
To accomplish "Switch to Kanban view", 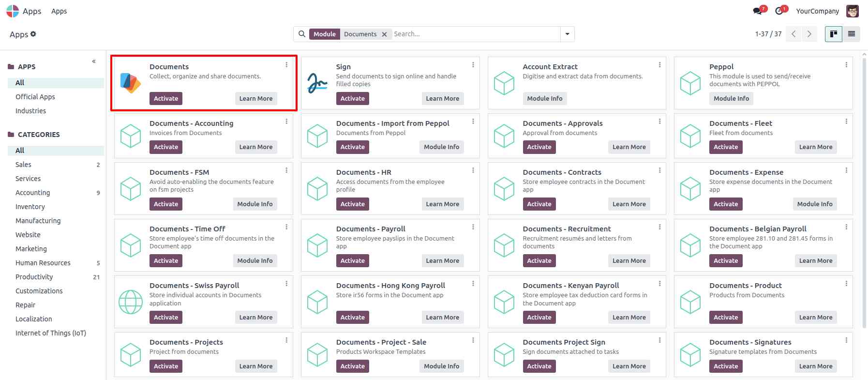I will tap(833, 34).
